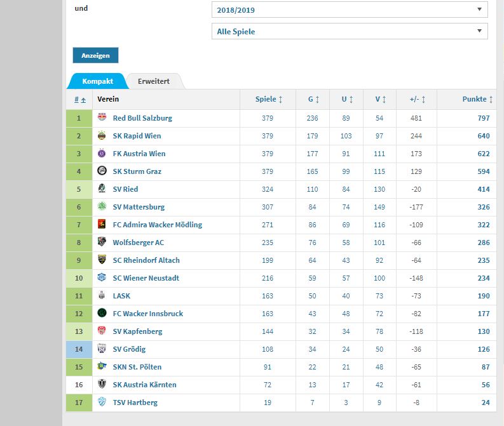Viewport: 504px width, 426px height.
Task: Open the Alle Spiele filter dropdown
Action: tap(350, 31)
